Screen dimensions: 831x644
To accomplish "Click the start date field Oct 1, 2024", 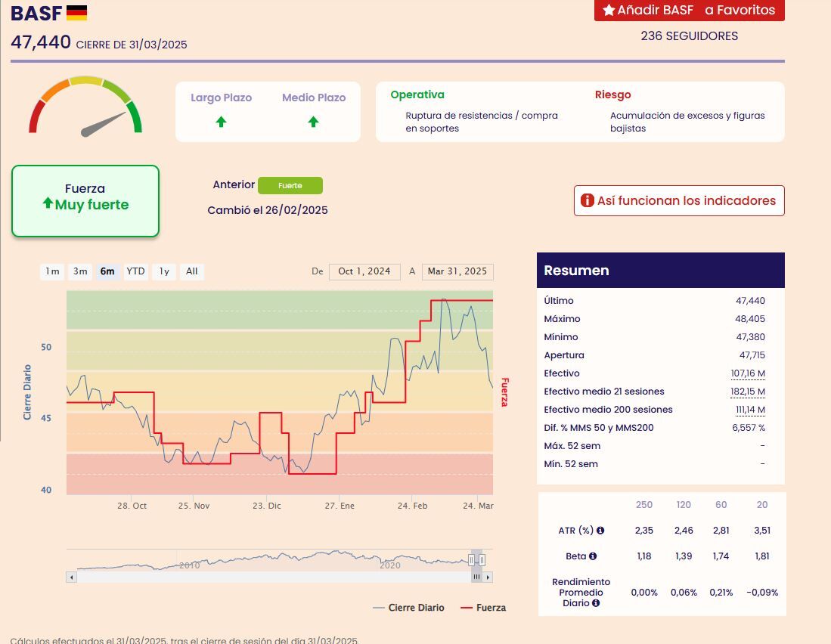I will (364, 271).
